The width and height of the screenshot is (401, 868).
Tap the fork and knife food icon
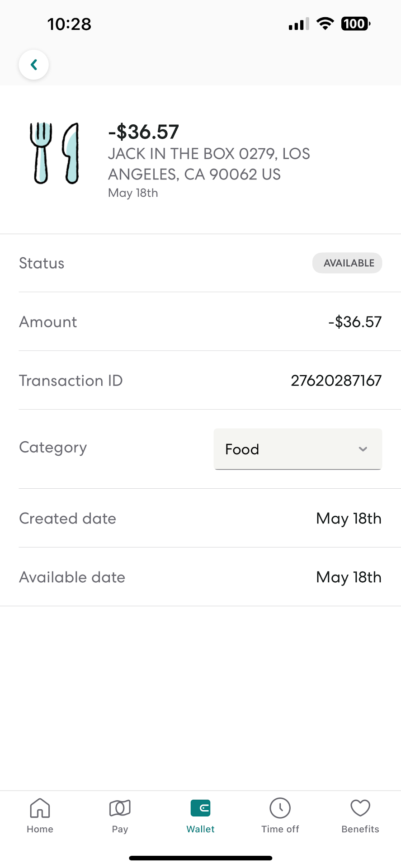click(x=54, y=153)
